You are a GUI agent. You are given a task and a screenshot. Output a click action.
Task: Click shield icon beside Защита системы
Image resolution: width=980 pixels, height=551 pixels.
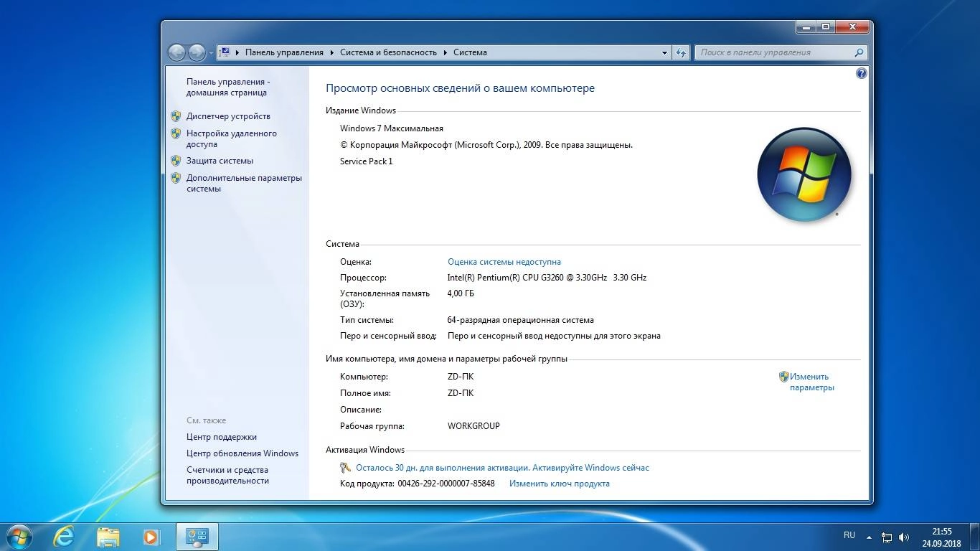[x=176, y=161]
